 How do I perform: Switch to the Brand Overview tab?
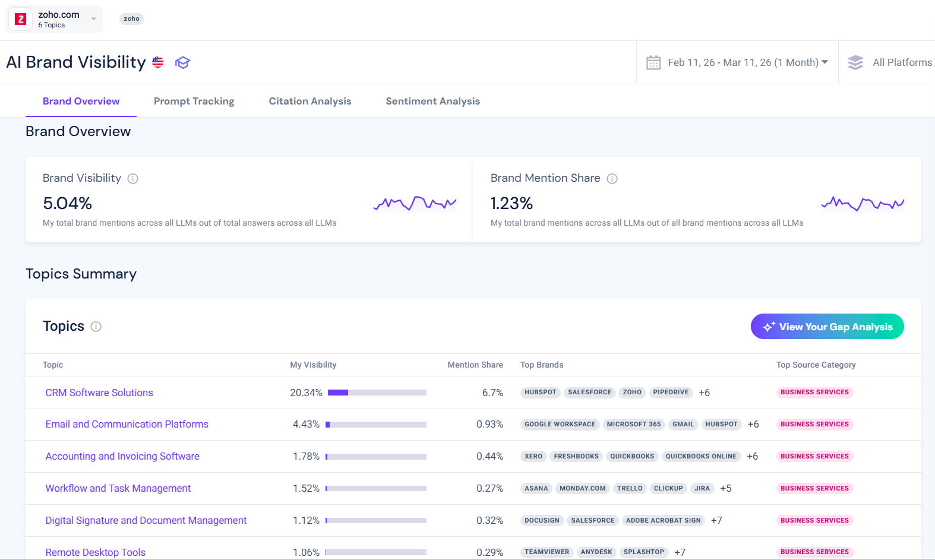click(81, 101)
